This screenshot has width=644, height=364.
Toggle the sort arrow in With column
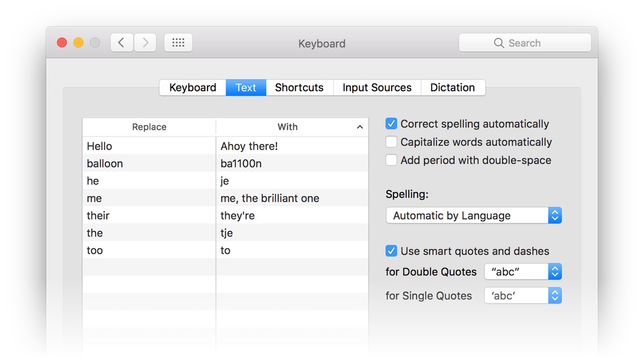click(360, 127)
